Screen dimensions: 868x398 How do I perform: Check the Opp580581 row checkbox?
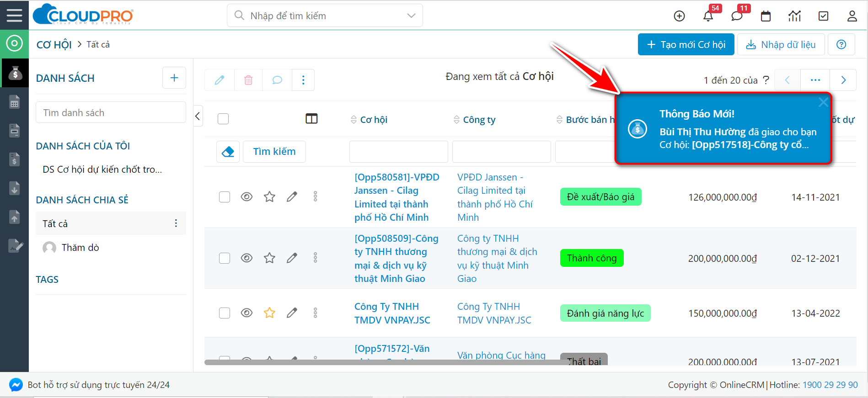[x=225, y=197]
